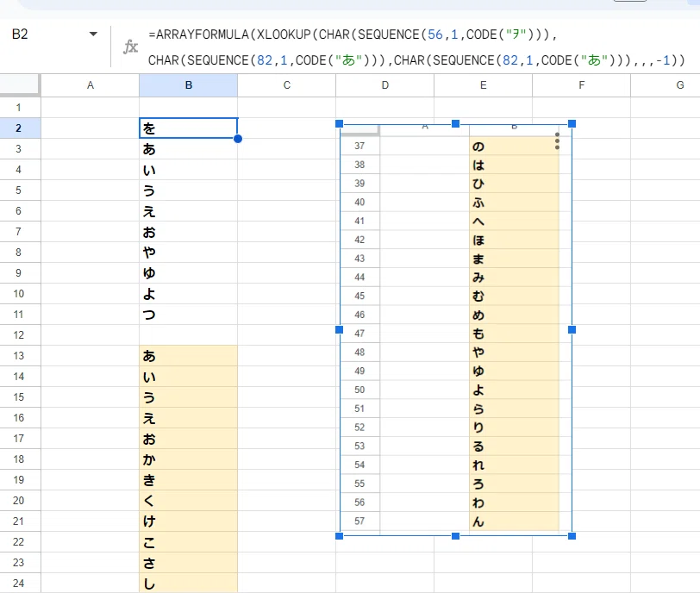This screenshot has width=700, height=593.
Task: Select row 1 header
Action: [x=20, y=108]
